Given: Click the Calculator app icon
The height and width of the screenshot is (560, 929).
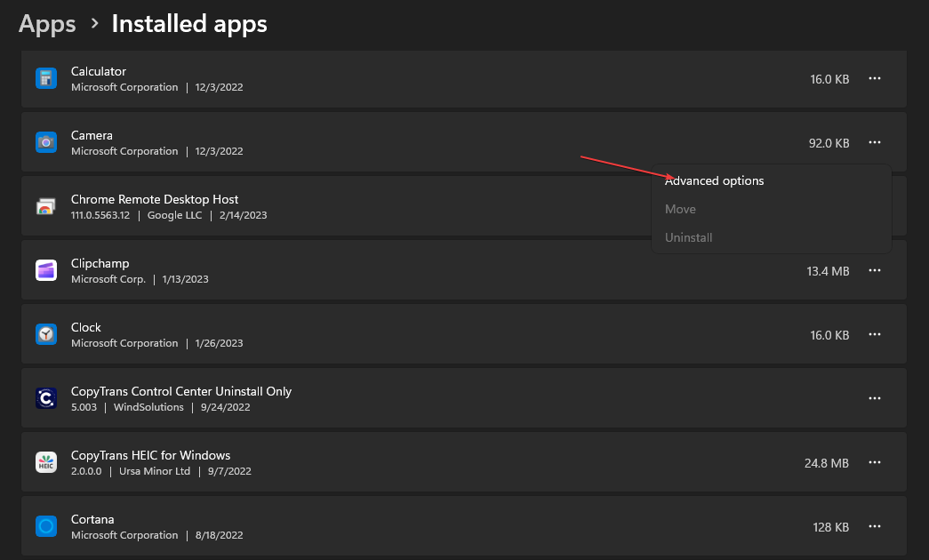Looking at the screenshot, I should (46, 78).
